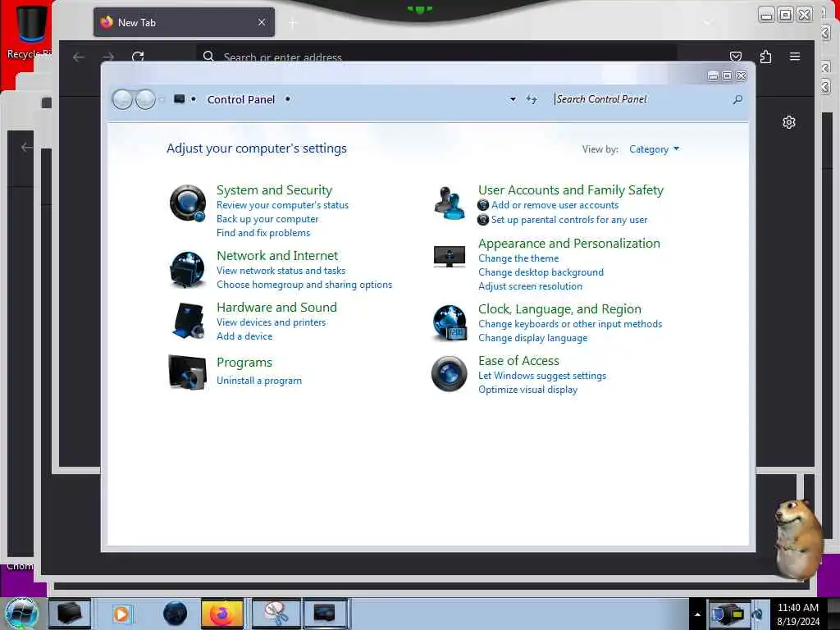Open Firefox extensions puzzle icon

click(x=765, y=57)
